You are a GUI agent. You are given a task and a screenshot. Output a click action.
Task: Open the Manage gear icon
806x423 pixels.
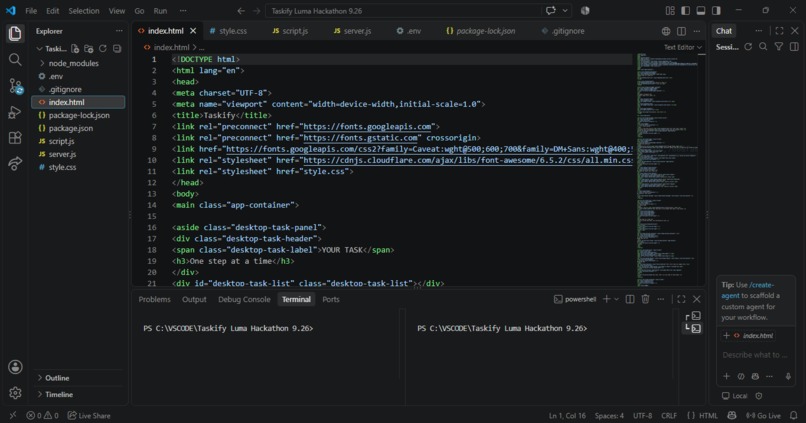(15, 393)
